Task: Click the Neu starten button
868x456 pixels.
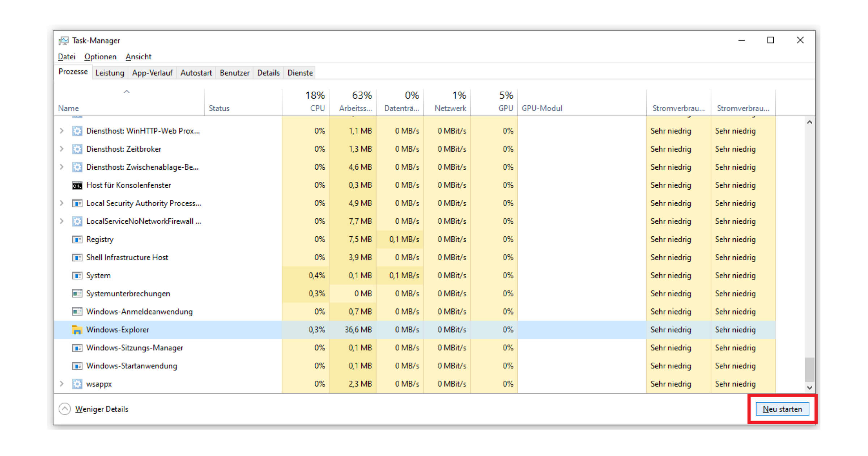Action: pos(782,409)
